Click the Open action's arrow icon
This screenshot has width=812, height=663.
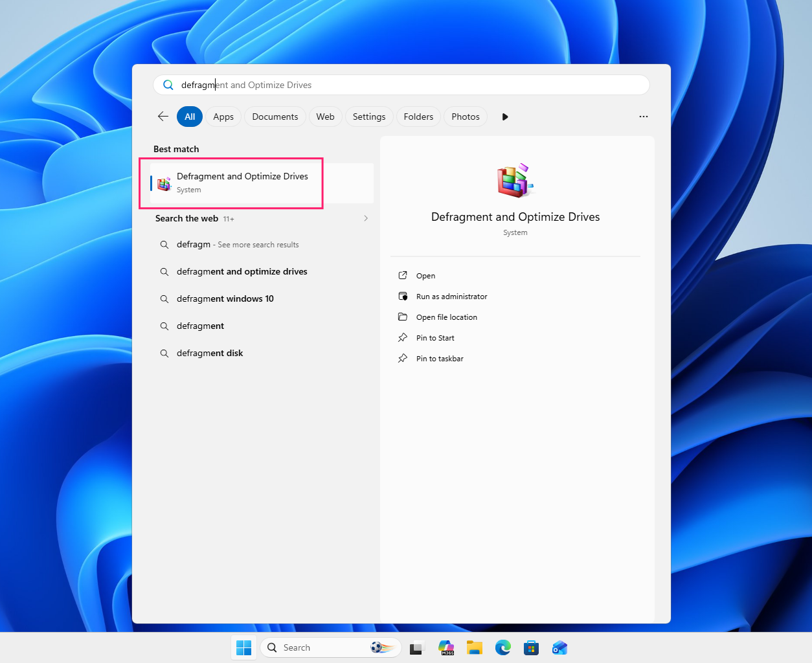403,275
